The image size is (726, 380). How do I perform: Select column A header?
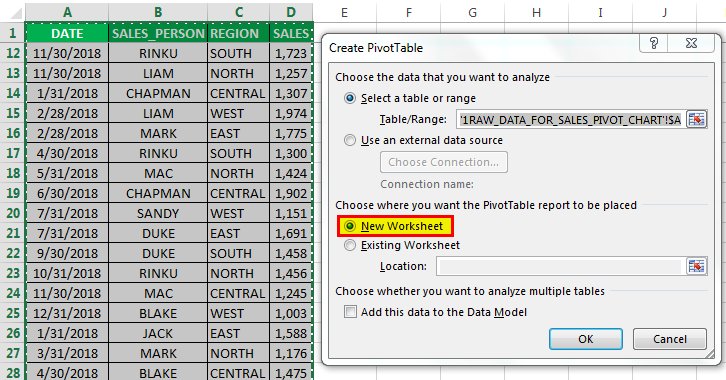click(67, 12)
